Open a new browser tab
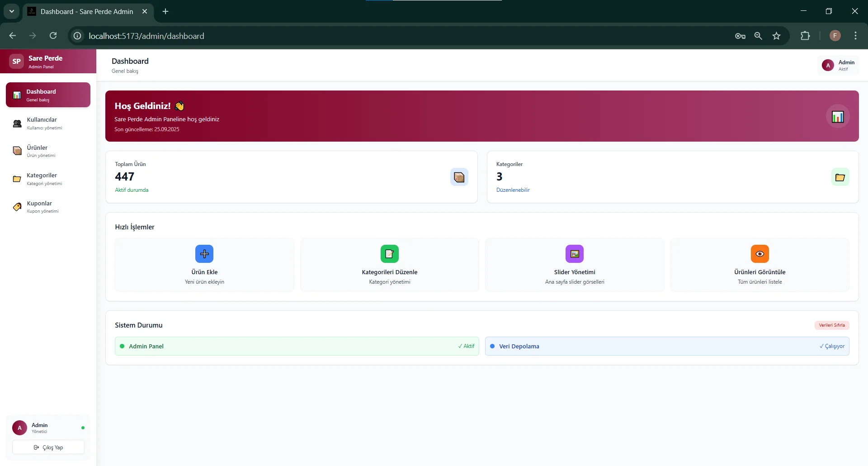The height and width of the screenshot is (466, 868). pyautogui.click(x=165, y=11)
